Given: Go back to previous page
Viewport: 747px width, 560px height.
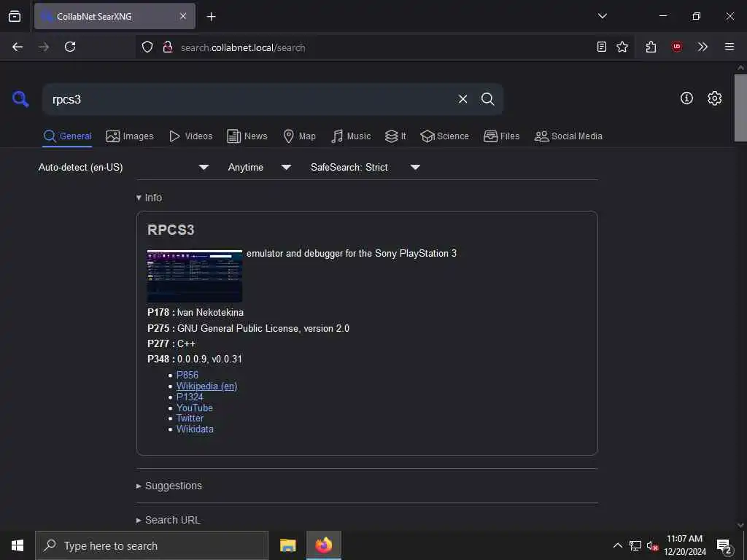Looking at the screenshot, I should (18, 47).
